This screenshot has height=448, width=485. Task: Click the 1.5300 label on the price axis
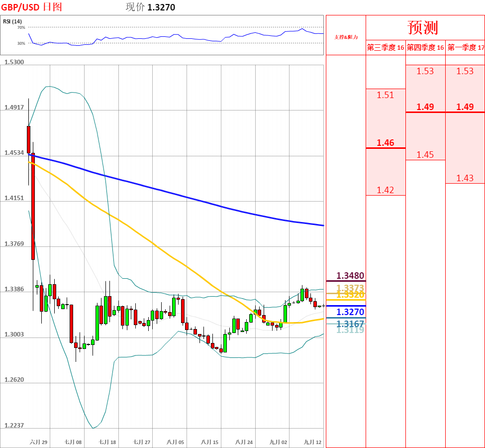point(14,62)
